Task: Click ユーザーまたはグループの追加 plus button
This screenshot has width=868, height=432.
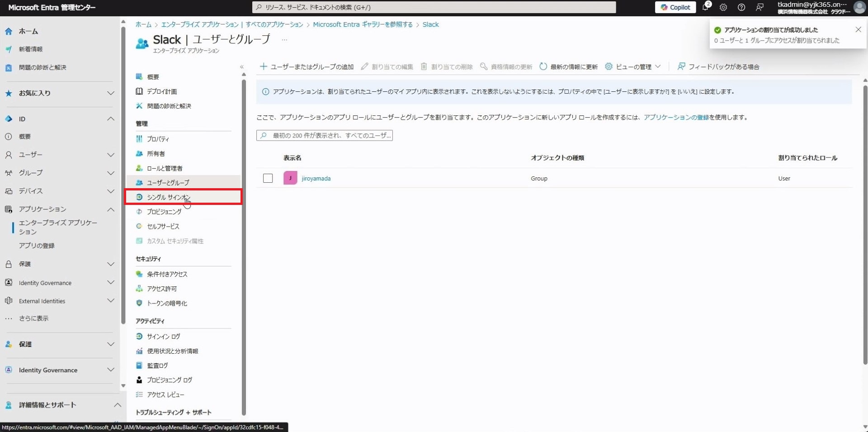Action: tap(307, 67)
